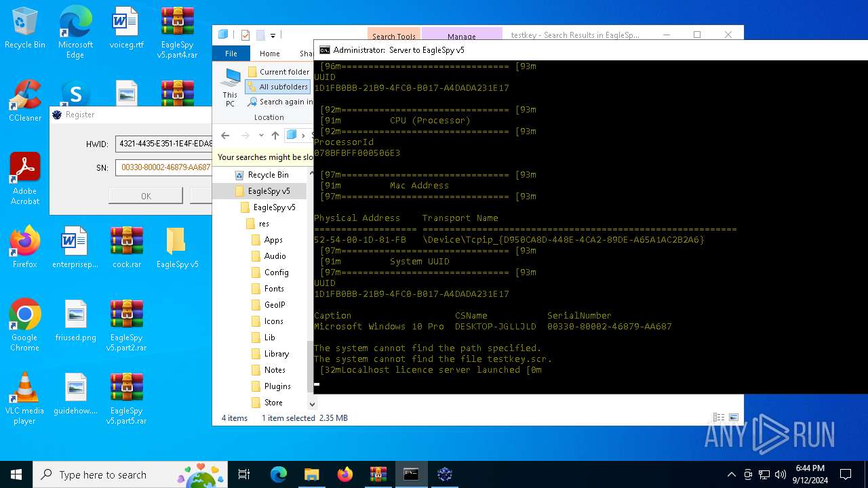Viewport: 868px width, 488px height.
Task: Open enterprisep Word document icon
Action: click(x=75, y=247)
